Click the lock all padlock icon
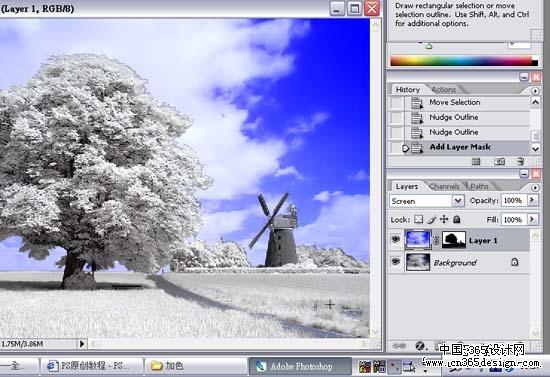Screen dimensions: 550x377 pyautogui.click(x=456, y=220)
